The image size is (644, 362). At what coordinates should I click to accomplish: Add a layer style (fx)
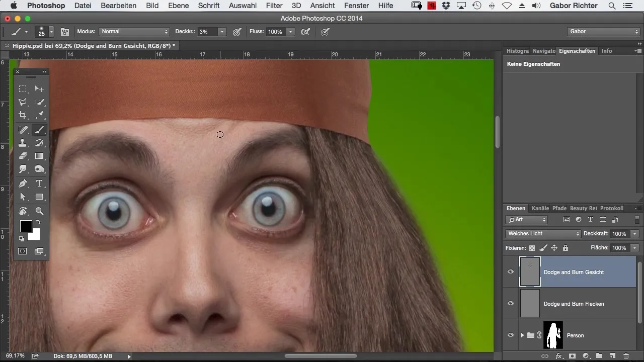(x=558, y=356)
